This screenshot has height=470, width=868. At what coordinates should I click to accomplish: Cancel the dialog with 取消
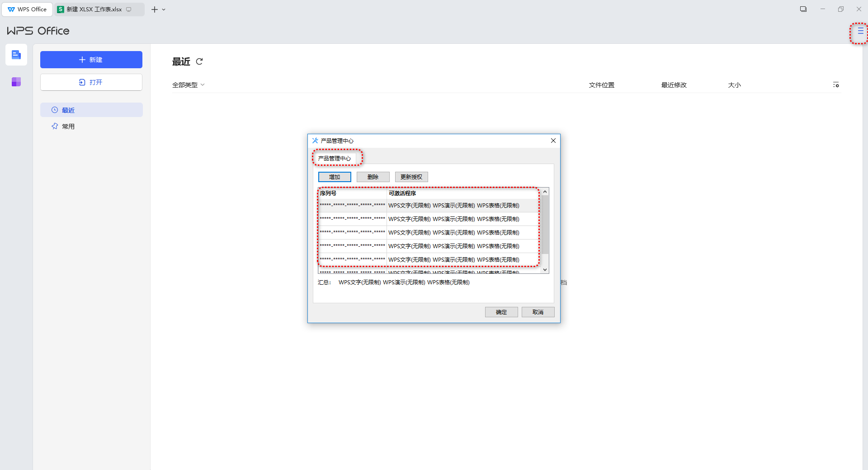coord(538,312)
